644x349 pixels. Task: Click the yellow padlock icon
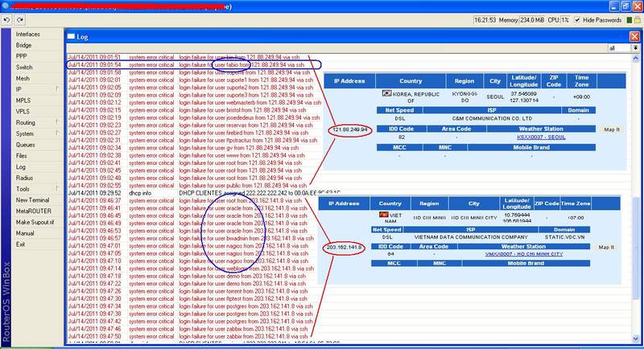[x=638, y=19]
